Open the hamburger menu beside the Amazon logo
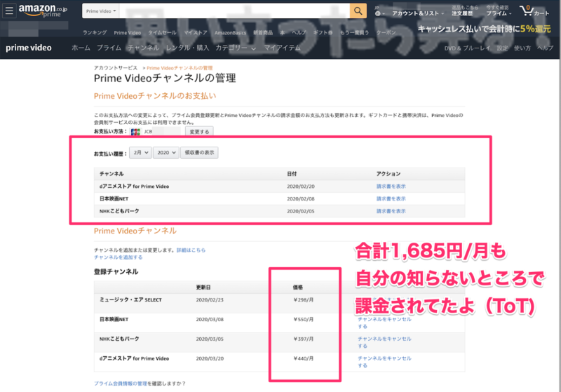 click(9, 11)
